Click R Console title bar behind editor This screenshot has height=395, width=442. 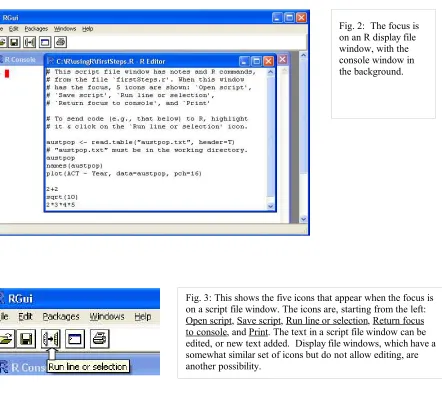(21, 60)
